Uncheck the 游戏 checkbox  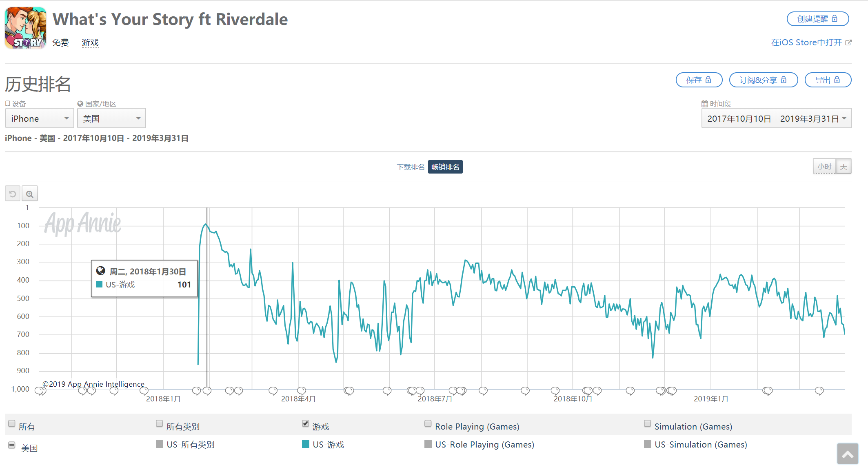pyautogui.click(x=306, y=423)
